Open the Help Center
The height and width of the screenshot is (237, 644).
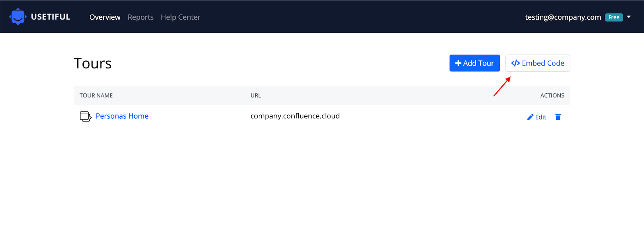[x=180, y=17]
